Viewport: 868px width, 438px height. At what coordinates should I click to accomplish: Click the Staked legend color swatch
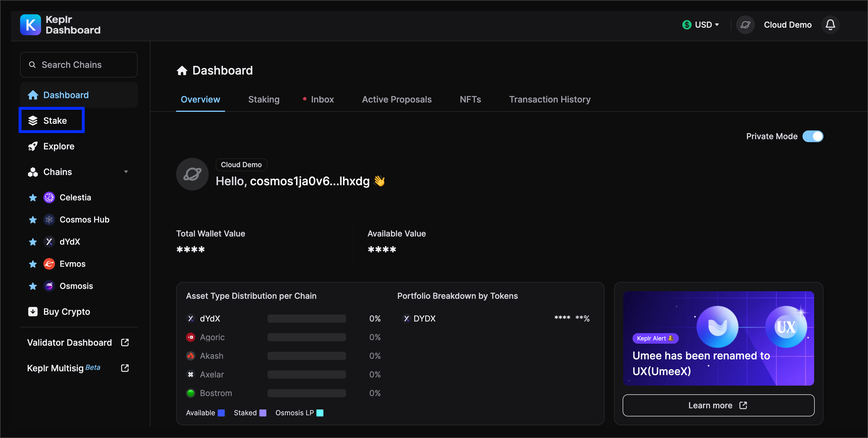coord(263,413)
